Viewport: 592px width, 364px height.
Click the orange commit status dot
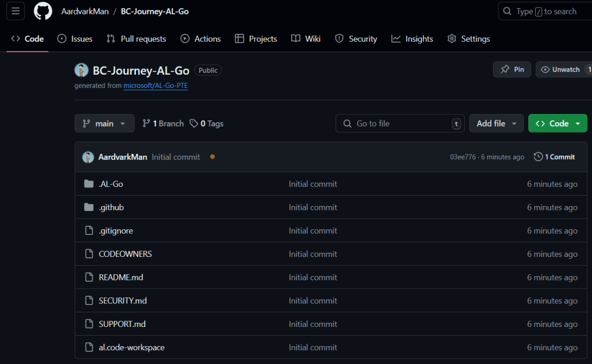tap(212, 157)
